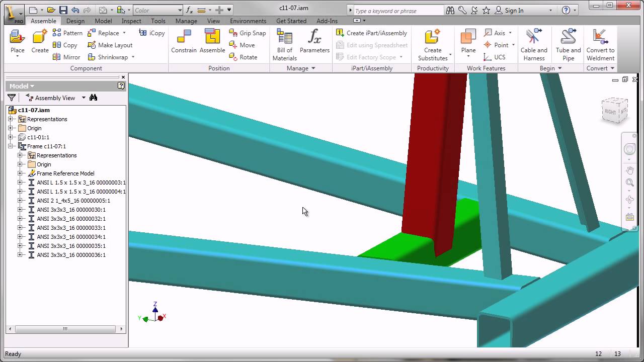This screenshot has width=644, height=362.
Task: Click the Save icon in quick access toolbar
Action: pyautogui.click(x=63, y=10)
